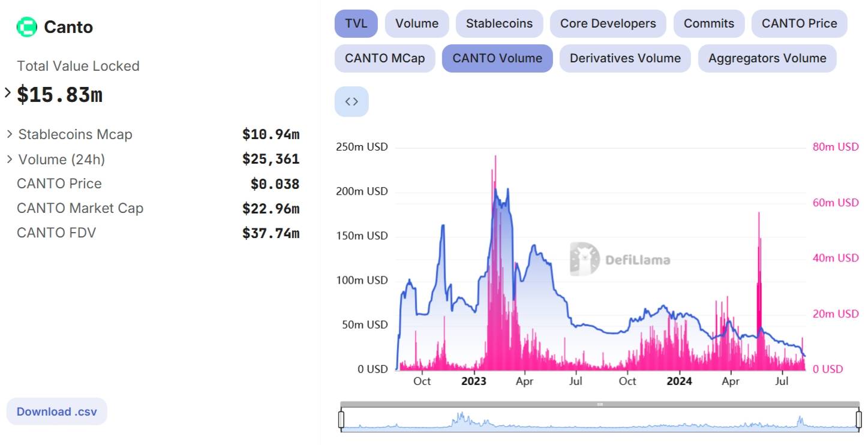
Task: Click the CANTO Market Cap label
Action: tap(80, 208)
